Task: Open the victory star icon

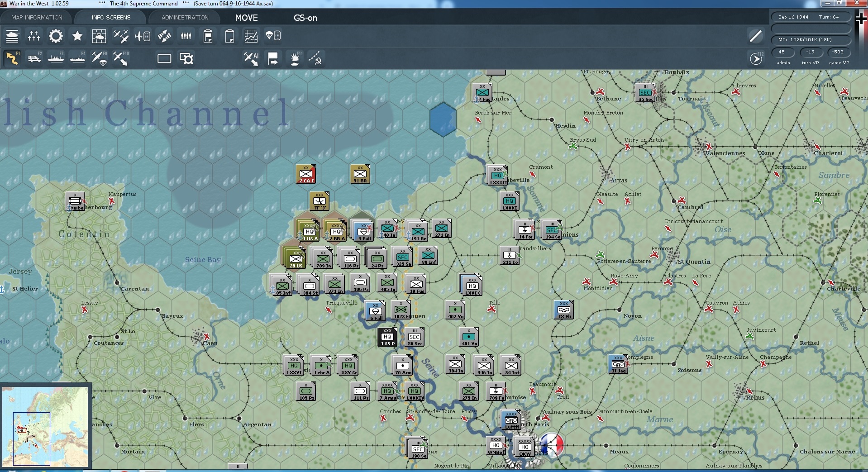Action: (77, 36)
